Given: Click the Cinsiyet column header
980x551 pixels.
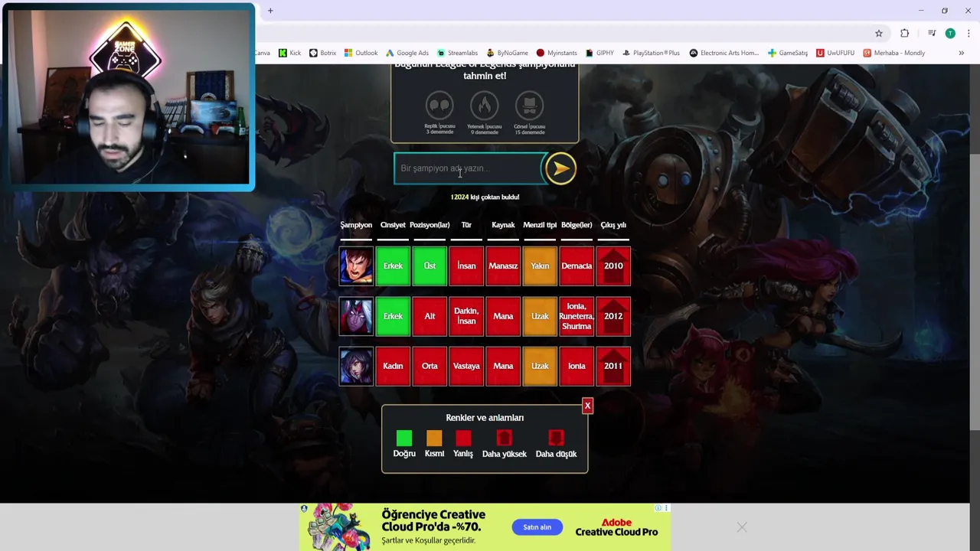Looking at the screenshot, I should 393,225.
